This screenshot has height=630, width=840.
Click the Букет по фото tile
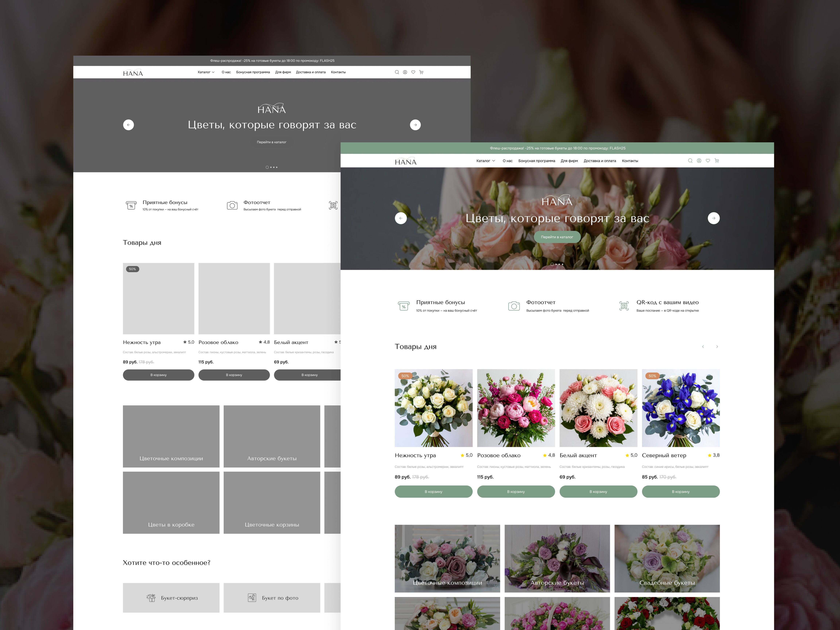pyautogui.click(x=272, y=598)
